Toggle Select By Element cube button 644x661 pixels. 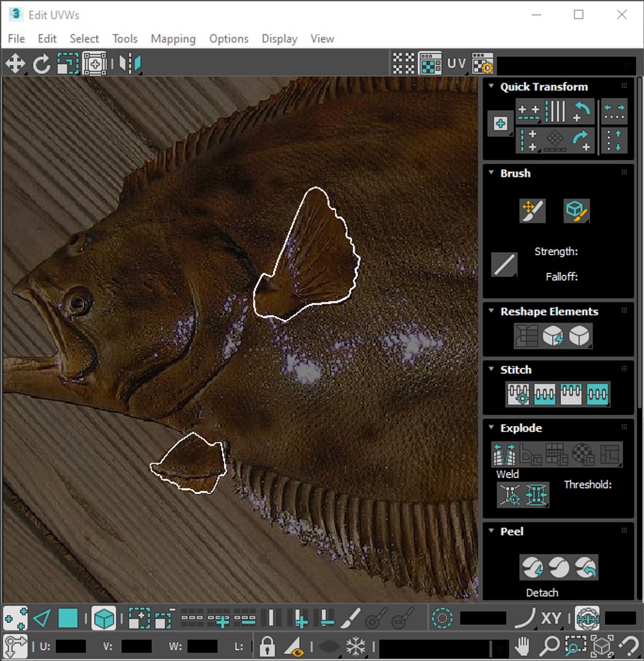coord(103,618)
